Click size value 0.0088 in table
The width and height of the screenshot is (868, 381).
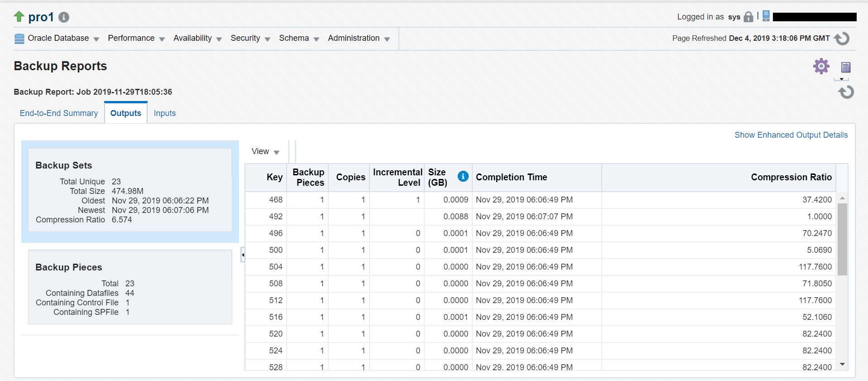tap(456, 217)
